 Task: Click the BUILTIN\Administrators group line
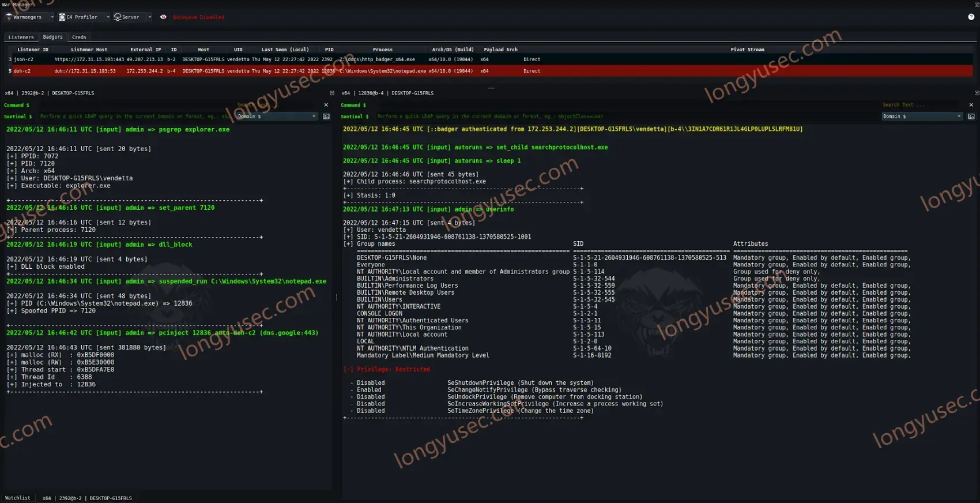point(395,279)
